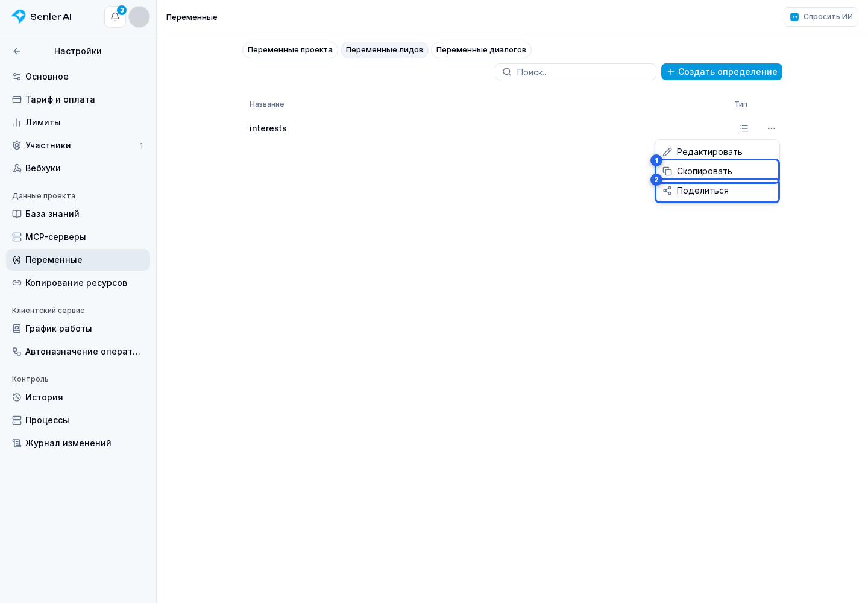Open the three-dots menu for interests
This screenshot has height=603, width=868.
click(x=772, y=128)
